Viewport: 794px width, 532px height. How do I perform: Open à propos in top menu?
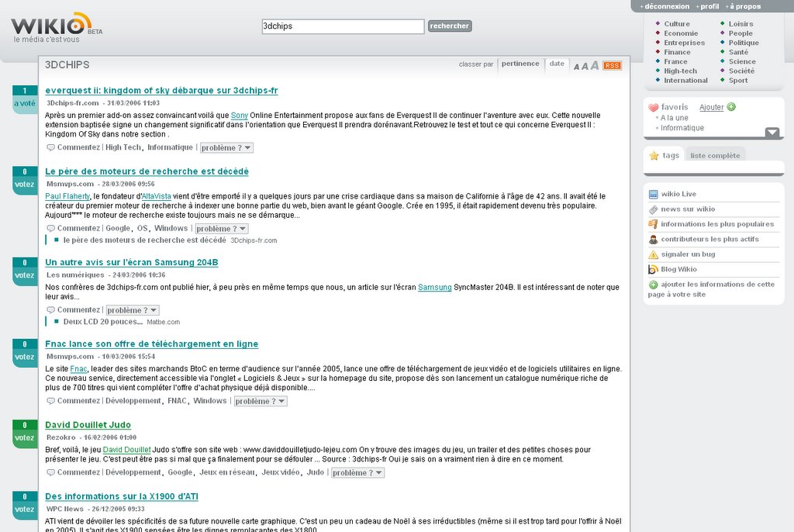point(745,6)
